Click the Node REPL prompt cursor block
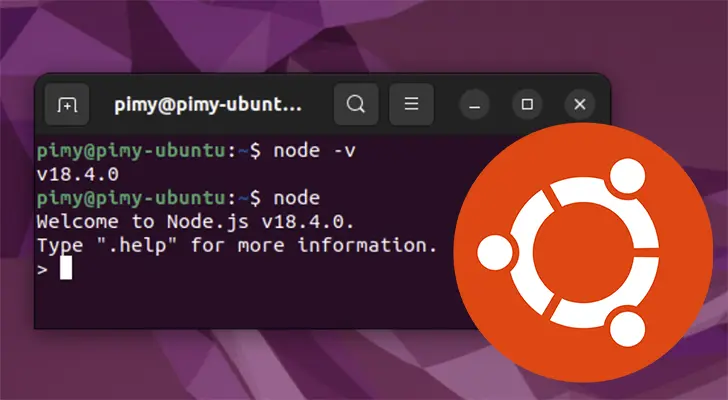This screenshot has width=728, height=400. coord(66,268)
